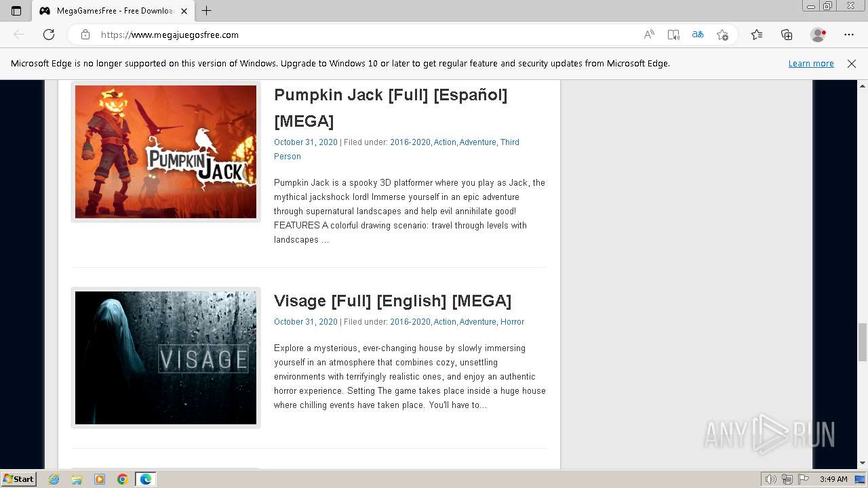
Task: Activate Read aloud icon
Action: click(x=649, y=35)
